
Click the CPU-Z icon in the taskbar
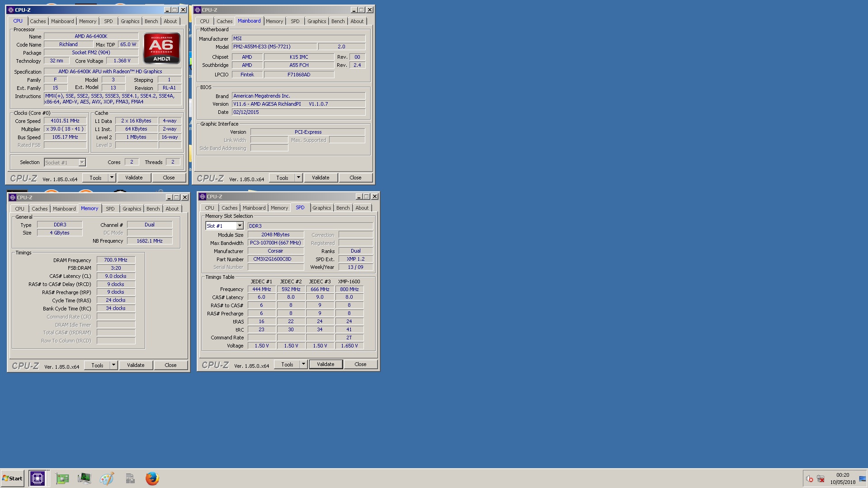pyautogui.click(x=37, y=478)
